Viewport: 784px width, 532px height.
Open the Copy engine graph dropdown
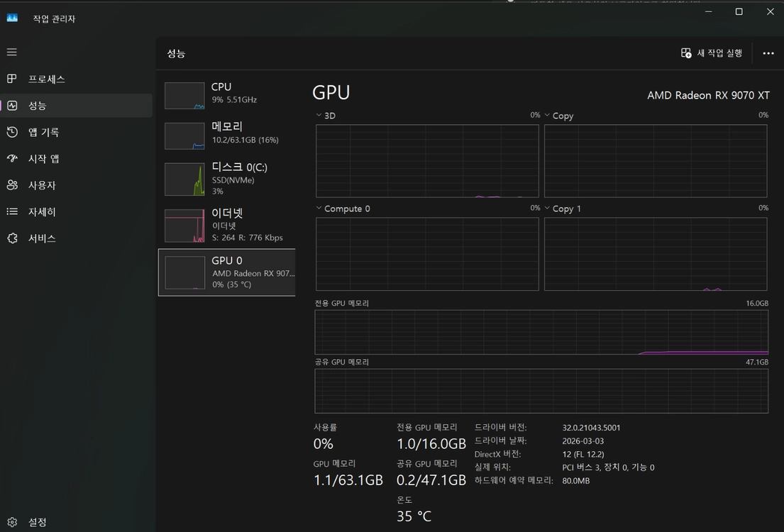(x=547, y=115)
